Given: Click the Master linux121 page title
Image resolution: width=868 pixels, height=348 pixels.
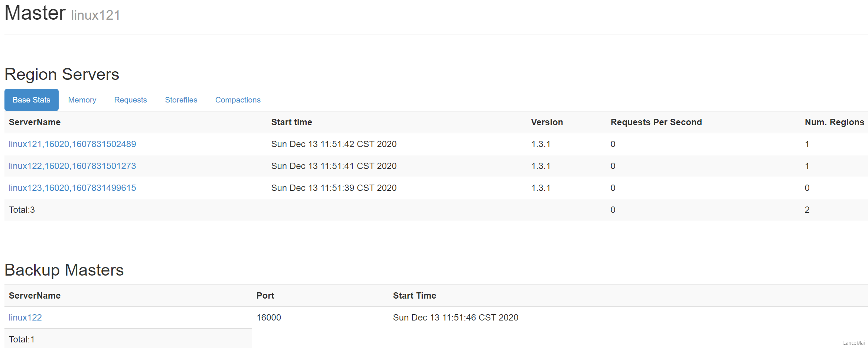Looking at the screenshot, I should click(62, 13).
